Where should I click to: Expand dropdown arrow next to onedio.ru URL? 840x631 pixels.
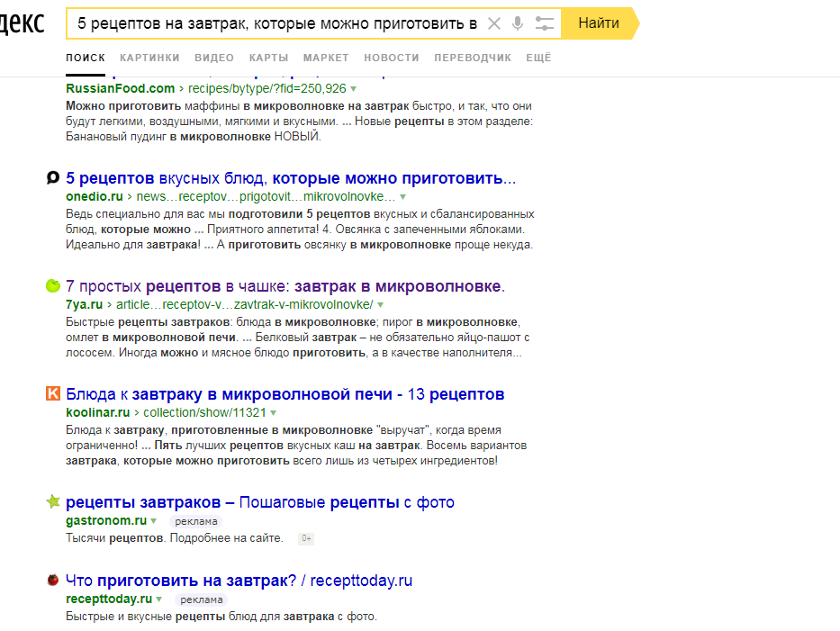402,197
